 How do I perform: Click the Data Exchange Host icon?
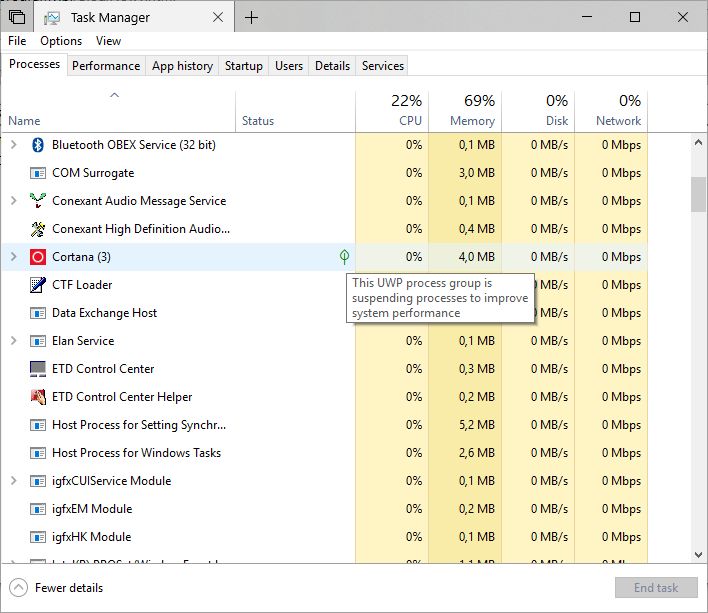pos(38,313)
